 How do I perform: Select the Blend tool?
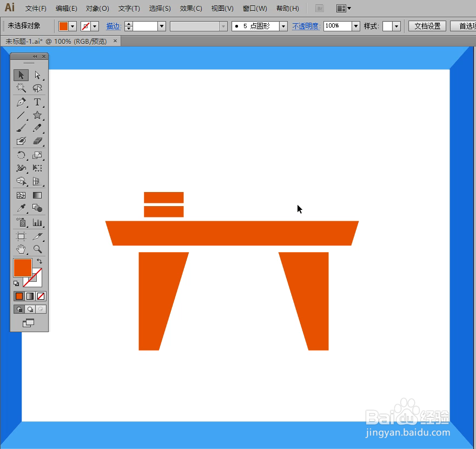[37, 208]
